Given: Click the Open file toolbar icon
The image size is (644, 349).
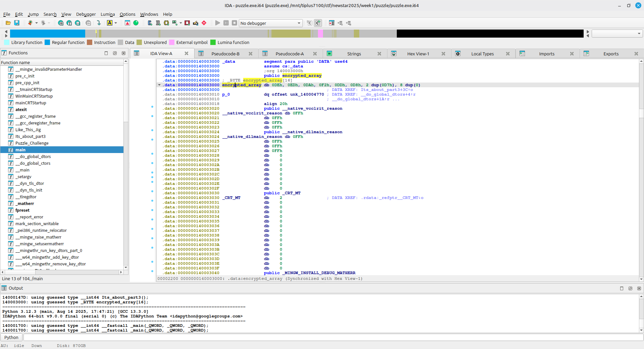Looking at the screenshot, I should point(8,23).
